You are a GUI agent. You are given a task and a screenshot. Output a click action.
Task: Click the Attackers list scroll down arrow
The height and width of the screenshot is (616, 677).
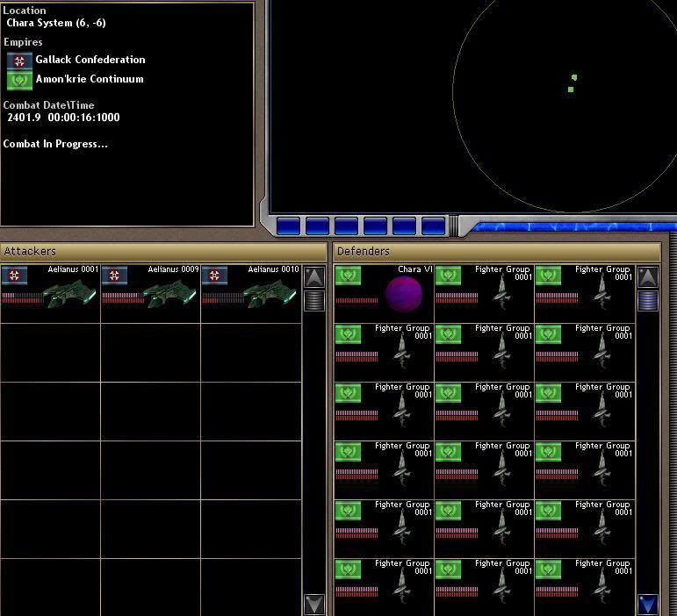click(314, 605)
